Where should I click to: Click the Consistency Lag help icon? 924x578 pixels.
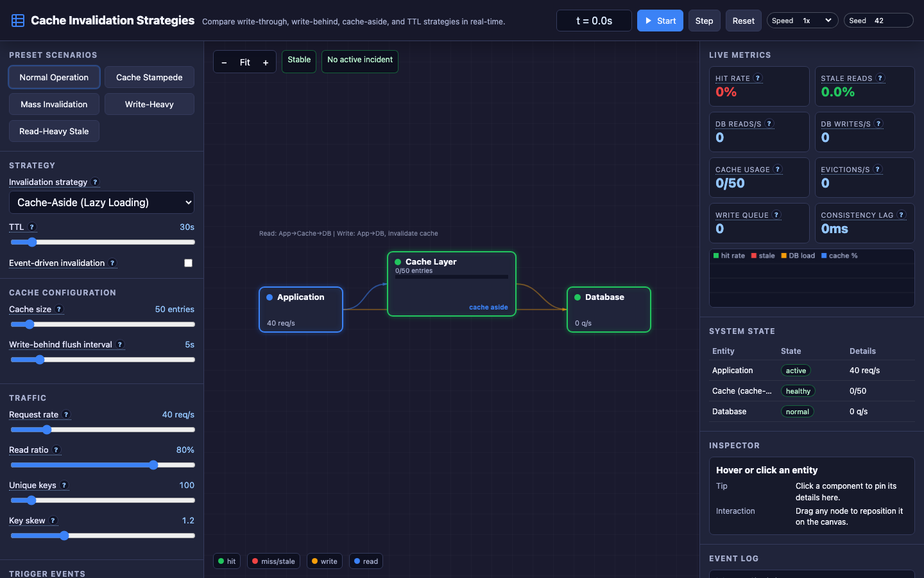pyautogui.click(x=902, y=215)
